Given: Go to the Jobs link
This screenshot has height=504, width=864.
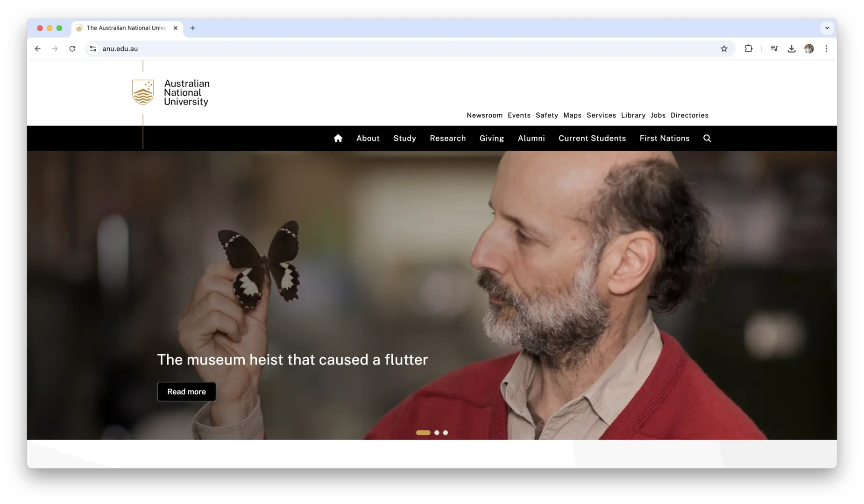Looking at the screenshot, I should pyautogui.click(x=658, y=115).
